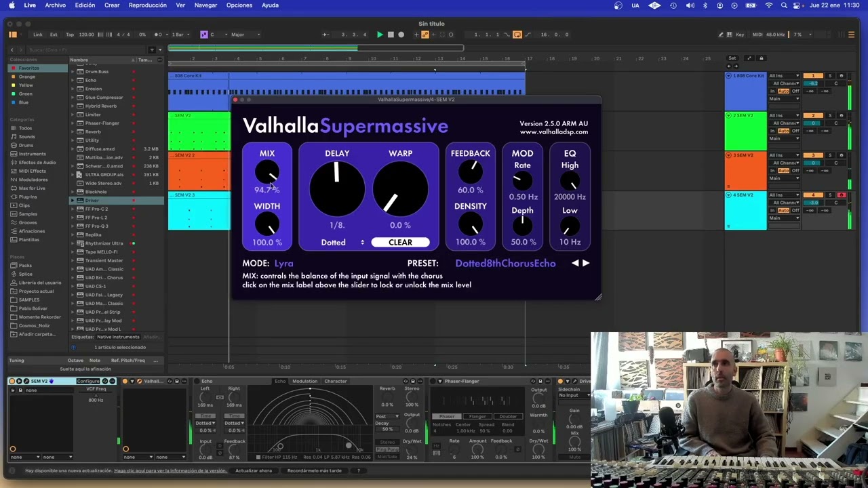Select the Sounds category in the browser
The height and width of the screenshot is (488, 868).
[27, 137]
